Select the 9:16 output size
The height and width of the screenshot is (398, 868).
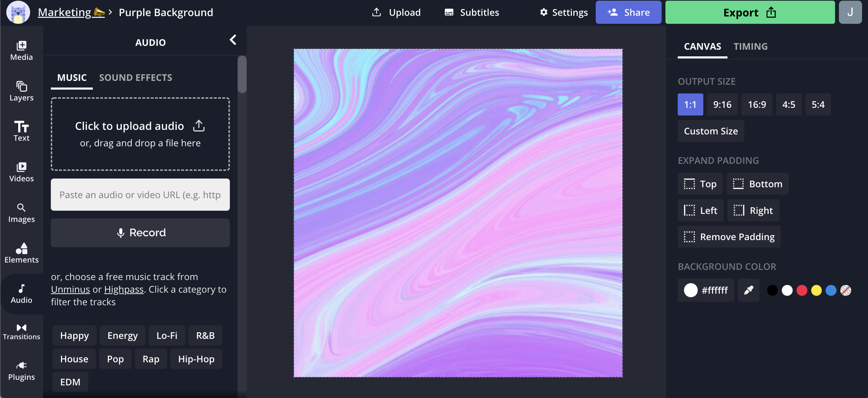pyautogui.click(x=722, y=105)
